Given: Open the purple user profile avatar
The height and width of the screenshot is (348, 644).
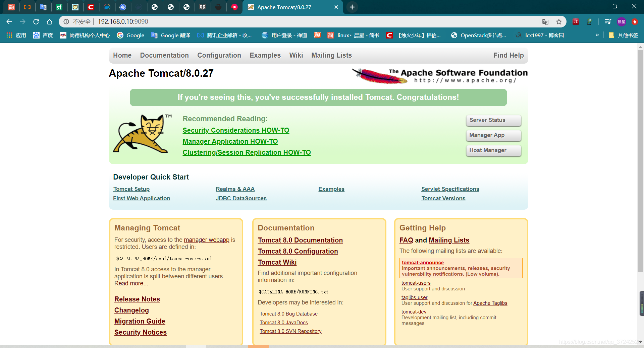Looking at the screenshot, I should [x=622, y=22].
